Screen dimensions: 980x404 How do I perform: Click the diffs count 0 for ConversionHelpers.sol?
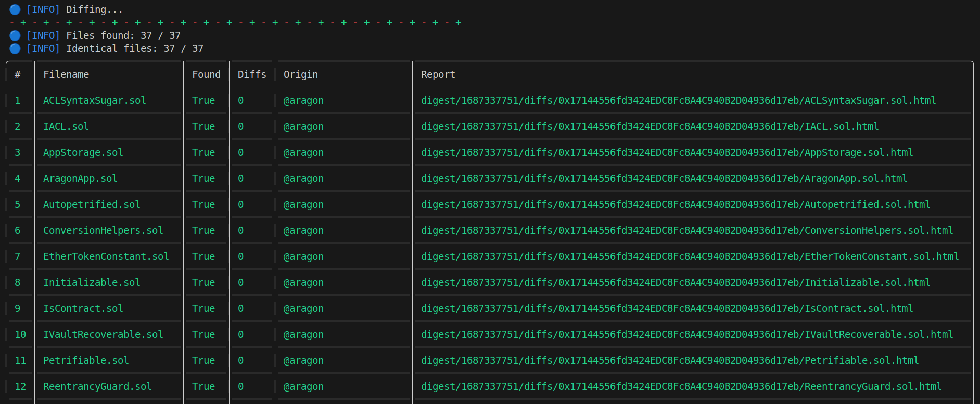tap(241, 230)
